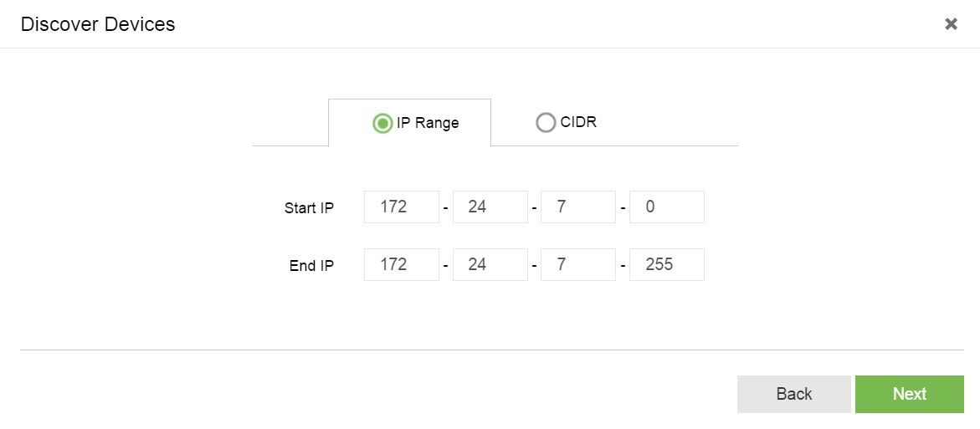Screen dimensions: 980x429
Task: Click the Start IP first octet field
Action: [402, 207]
